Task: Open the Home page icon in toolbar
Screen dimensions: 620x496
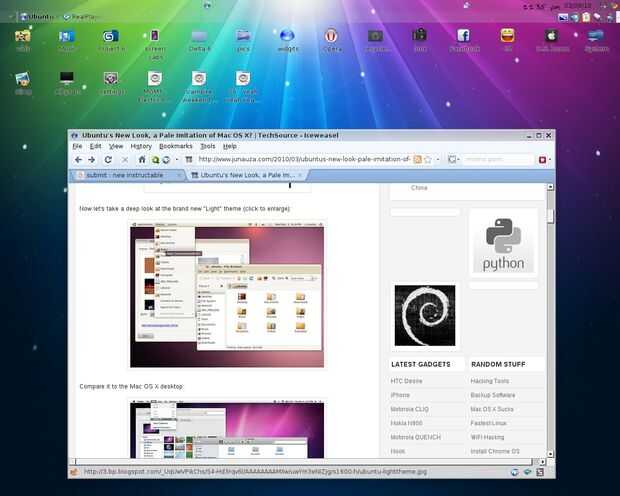Action: [x=142, y=159]
